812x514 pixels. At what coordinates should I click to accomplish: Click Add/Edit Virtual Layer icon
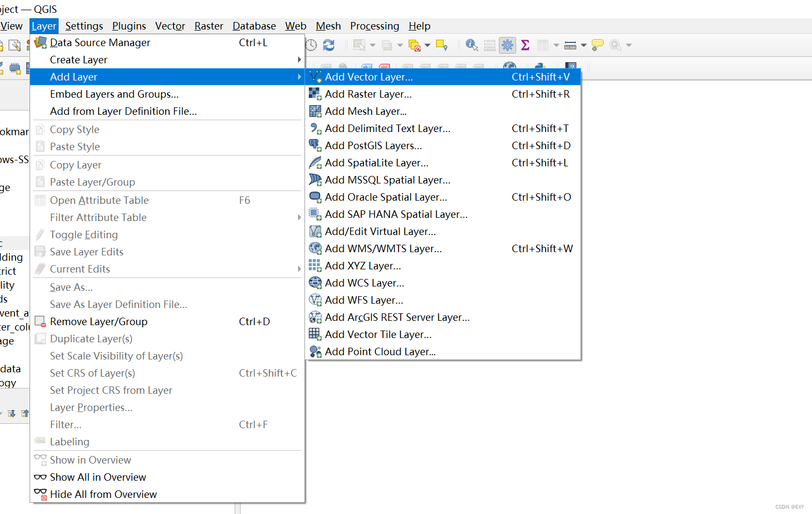[x=315, y=231]
